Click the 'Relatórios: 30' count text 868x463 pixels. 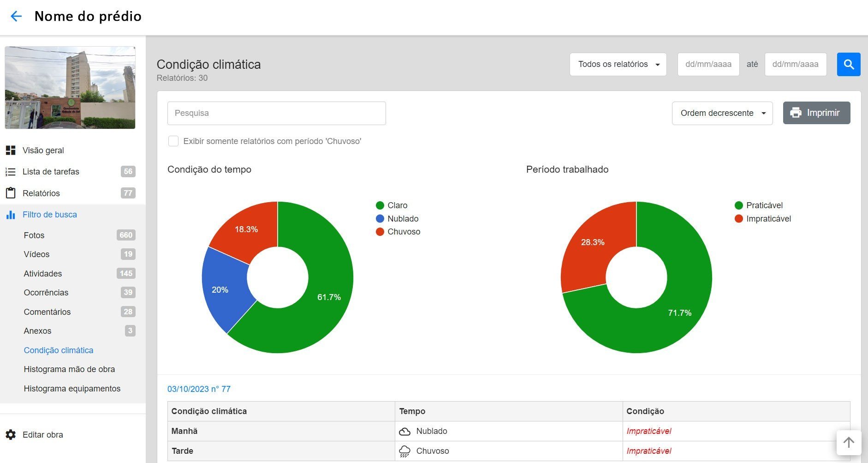182,78
